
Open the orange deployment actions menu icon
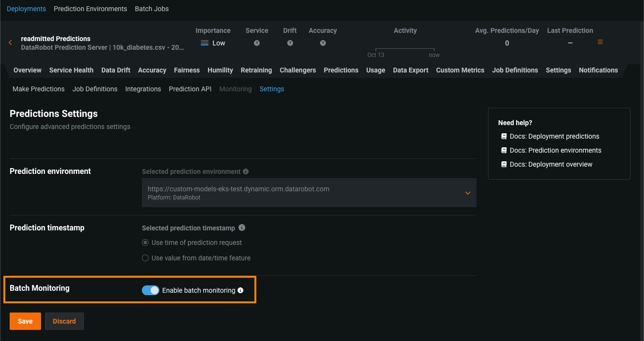[600, 43]
